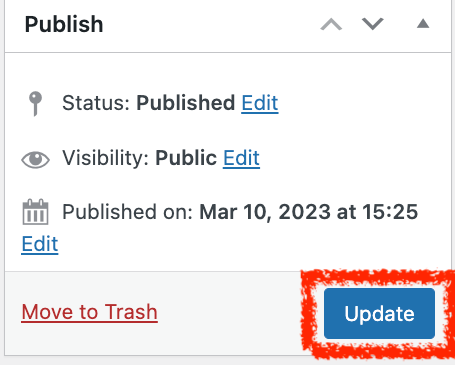Image resolution: width=455 pixels, height=365 pixels.
Task: Click the blue Update button
Action: [x=379, y=314]
